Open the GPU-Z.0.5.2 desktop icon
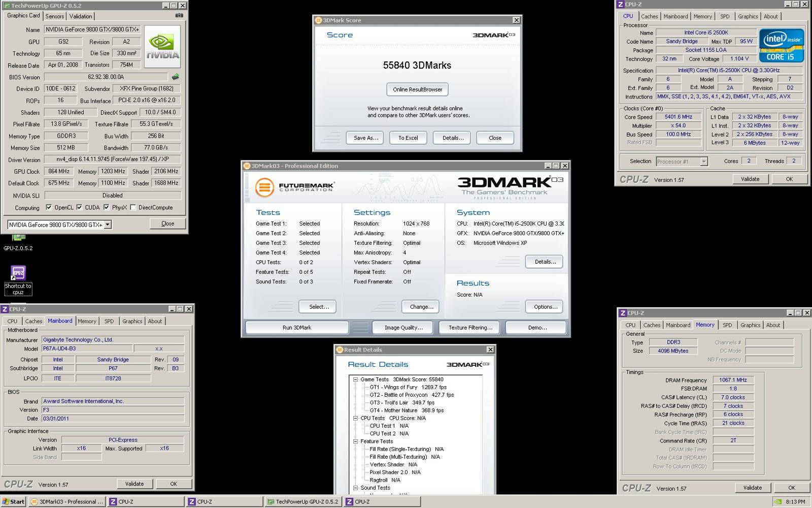 tap(18, 242)
